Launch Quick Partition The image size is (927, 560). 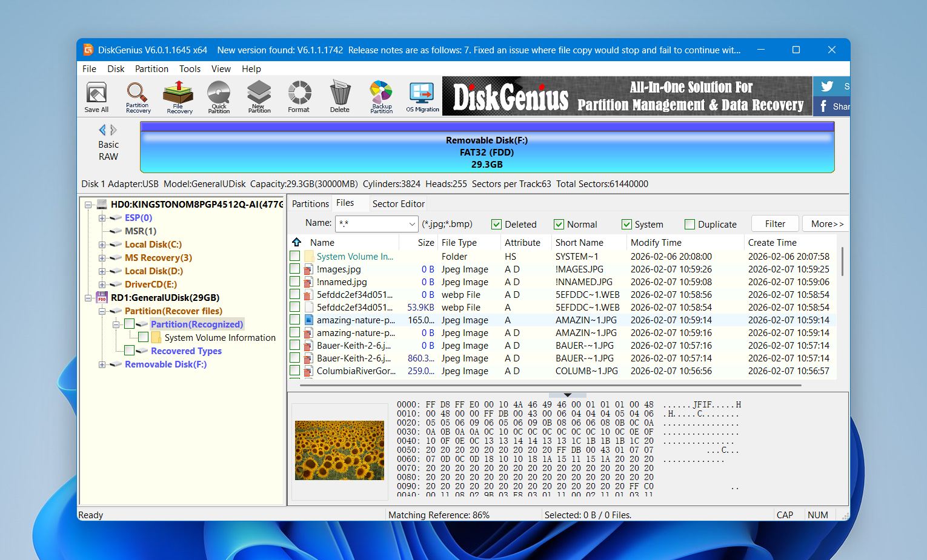point(219,96)
